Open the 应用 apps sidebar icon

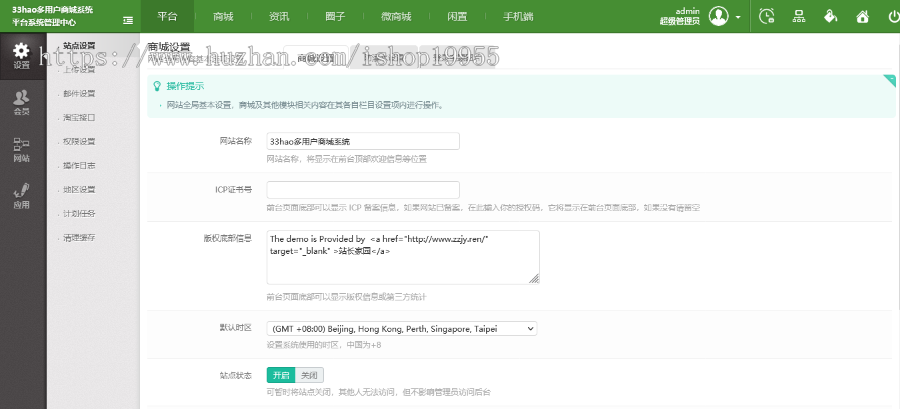coord(22,195)
